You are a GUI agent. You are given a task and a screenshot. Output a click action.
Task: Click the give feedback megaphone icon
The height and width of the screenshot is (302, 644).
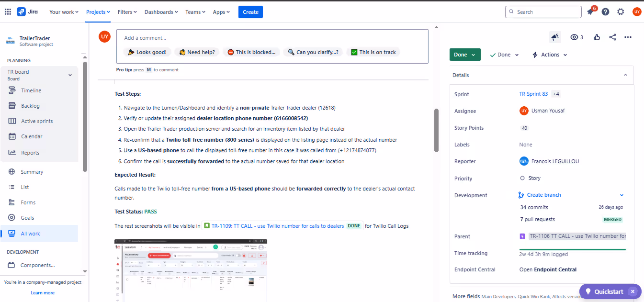click(555, 37)
